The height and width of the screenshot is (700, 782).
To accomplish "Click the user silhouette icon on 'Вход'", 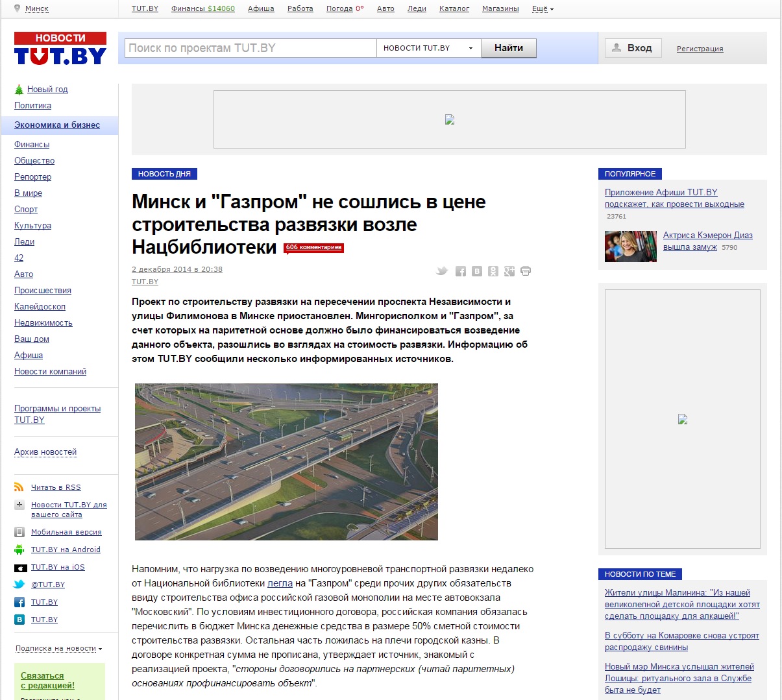I will click(617, 48).
